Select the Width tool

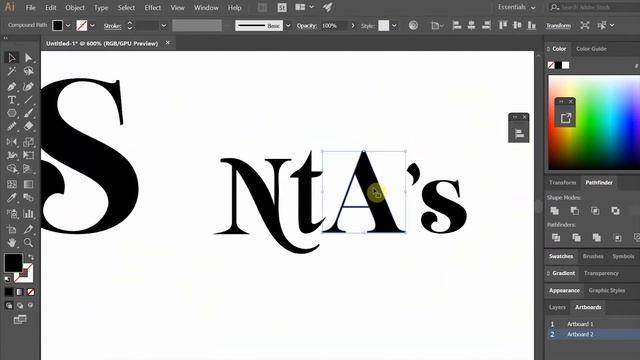[x=11, y=155]
